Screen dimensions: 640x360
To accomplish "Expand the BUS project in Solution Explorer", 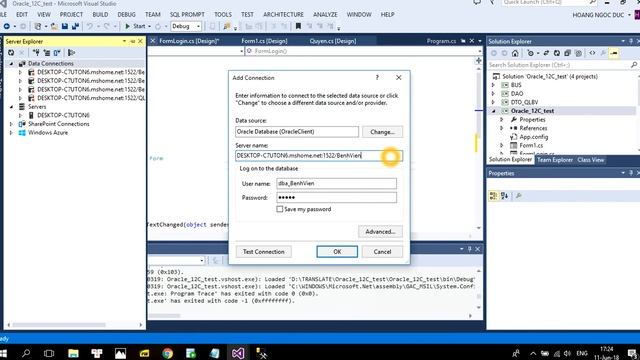I will [493, 85].
